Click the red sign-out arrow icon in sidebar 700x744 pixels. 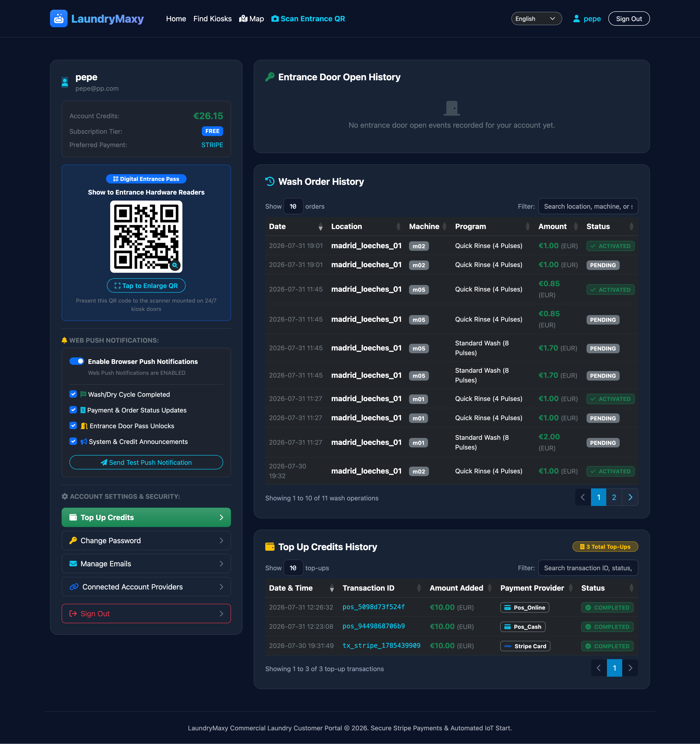coord(73,614)
